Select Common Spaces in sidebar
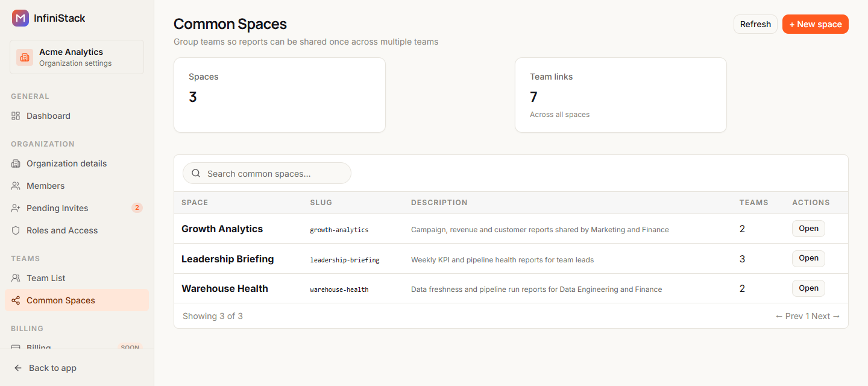Viewport: 868px width, 386px height. 77,300
